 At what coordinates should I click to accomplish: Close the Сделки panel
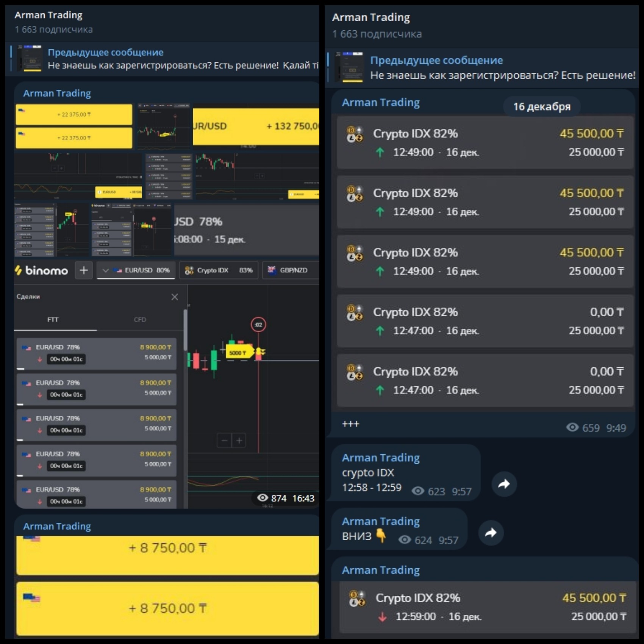175,297
